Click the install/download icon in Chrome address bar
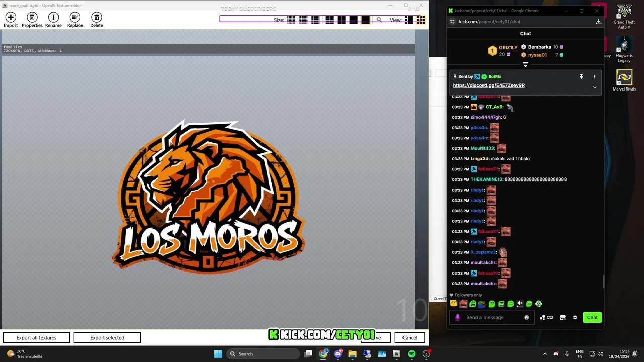This screenshot has height=362, width=644. point(598,22)
